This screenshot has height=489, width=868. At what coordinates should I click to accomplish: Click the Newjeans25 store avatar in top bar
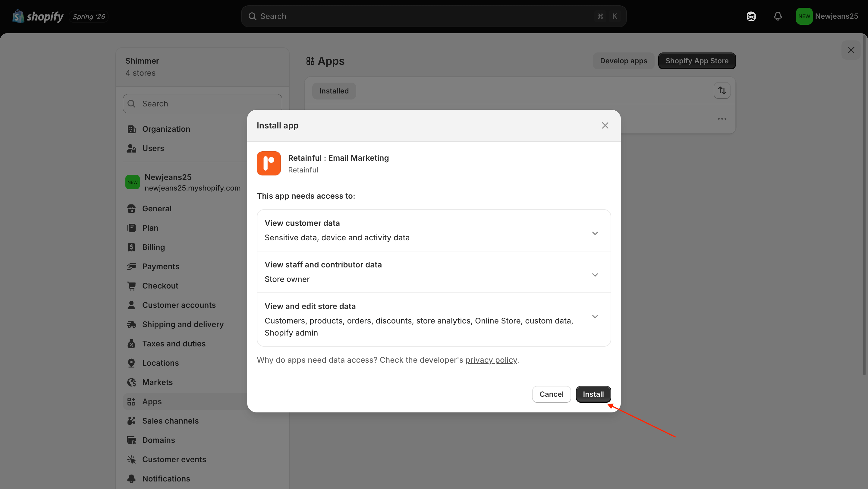tap(804, 16)
